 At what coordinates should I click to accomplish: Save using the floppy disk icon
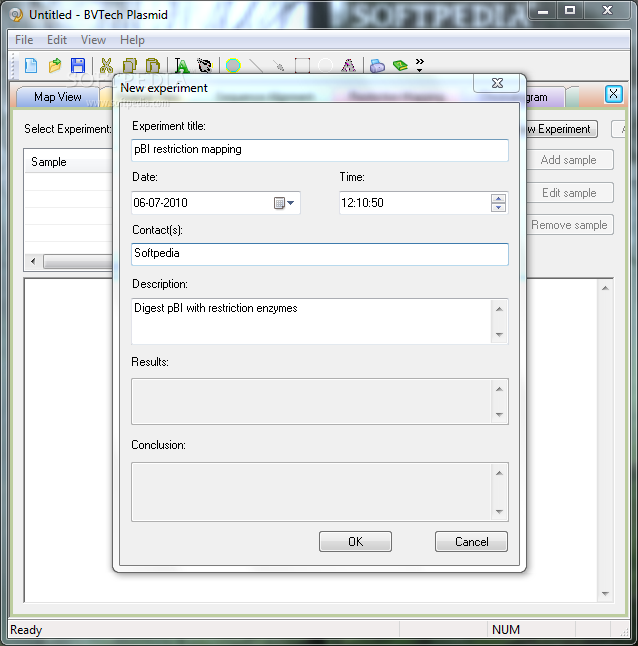77,66
